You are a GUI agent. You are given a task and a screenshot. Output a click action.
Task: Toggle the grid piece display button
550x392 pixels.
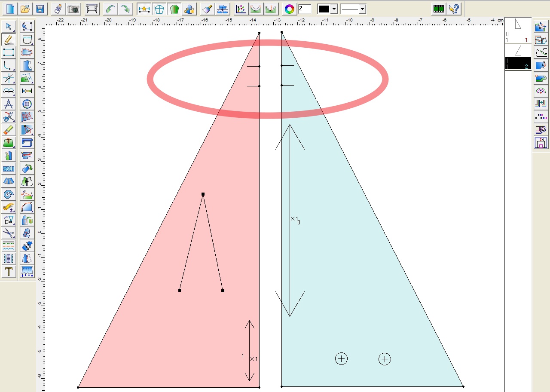coord(159,9)
